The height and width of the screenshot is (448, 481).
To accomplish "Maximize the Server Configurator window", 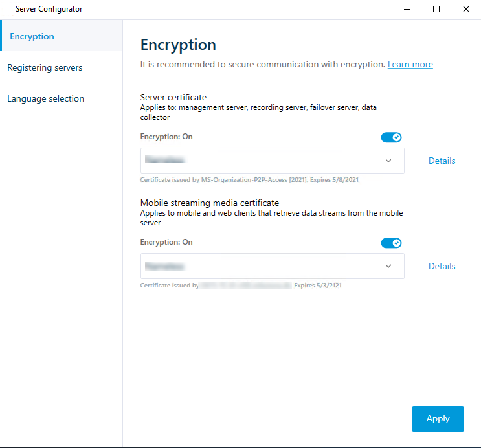I will point(436,10).
